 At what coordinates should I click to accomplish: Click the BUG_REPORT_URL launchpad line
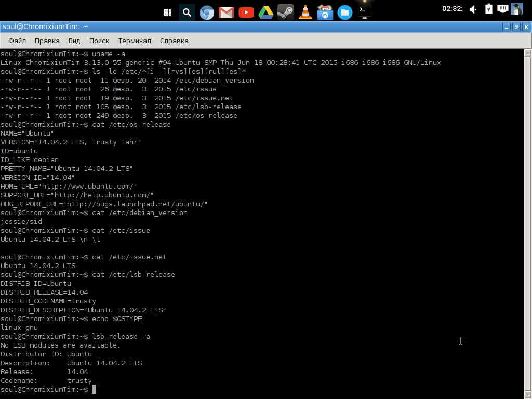point(104,204)
